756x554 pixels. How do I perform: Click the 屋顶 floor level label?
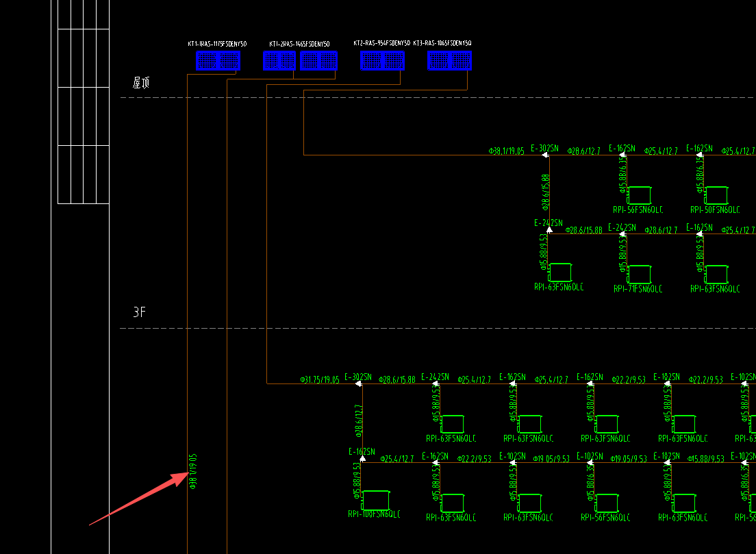[x=141, y=82]
